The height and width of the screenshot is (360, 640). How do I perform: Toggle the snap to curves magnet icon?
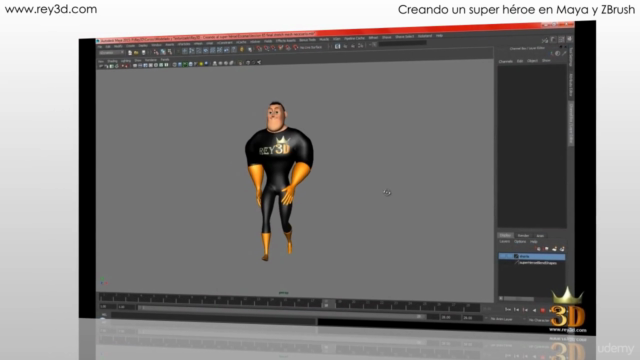(266, 48)
